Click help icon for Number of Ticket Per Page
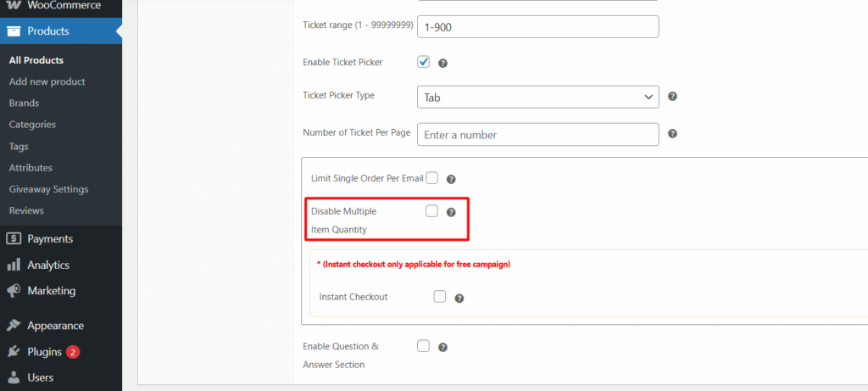 click(x=672, y=134)
